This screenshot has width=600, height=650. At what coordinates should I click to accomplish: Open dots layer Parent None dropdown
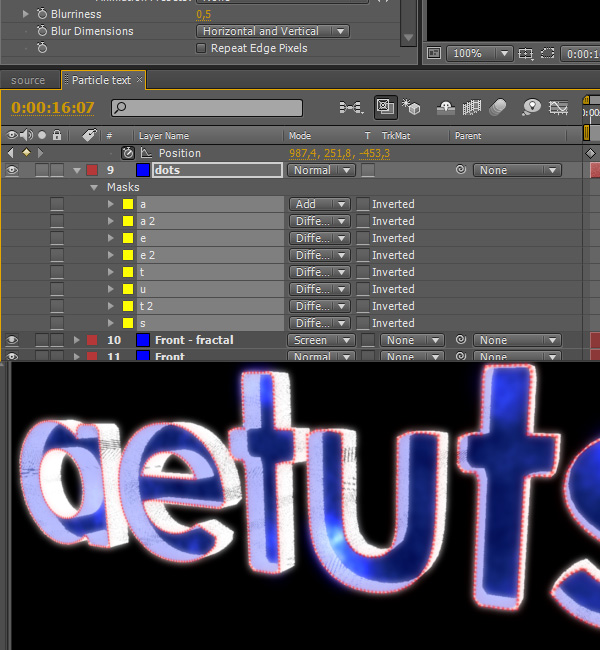(x=517, y=170)
